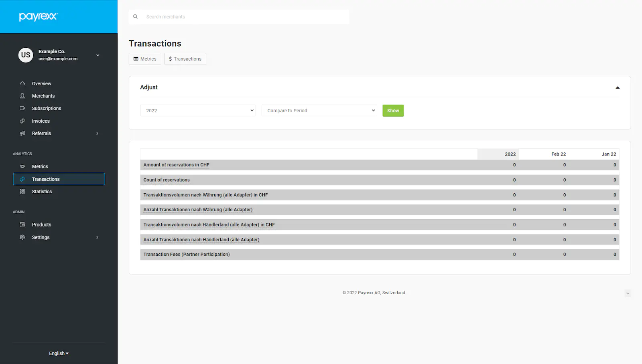Click the Settings gear icon
Viewport: 642px width, 364px height.
point(22,237)
